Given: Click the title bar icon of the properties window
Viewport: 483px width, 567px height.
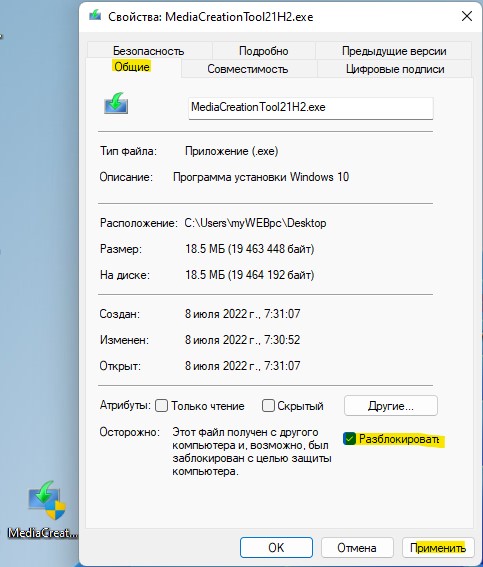Looking at the screenshot, I should coord(95,16).
